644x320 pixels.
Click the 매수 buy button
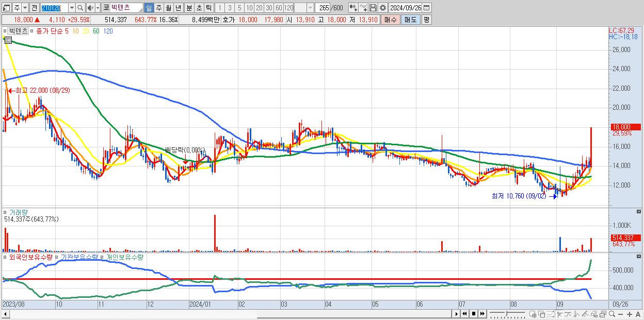point(391,20)
